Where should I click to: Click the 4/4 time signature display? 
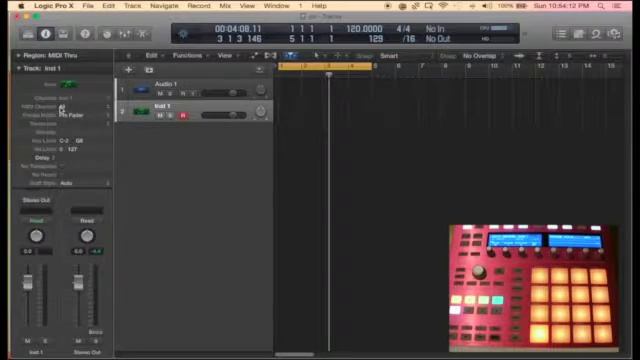tap(403, 29)
